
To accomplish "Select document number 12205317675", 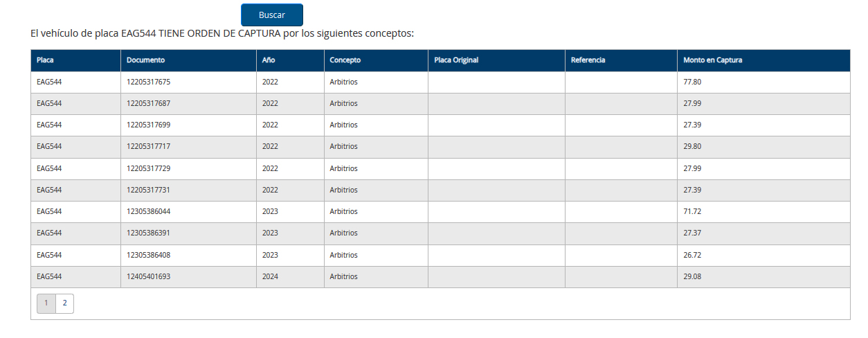I will point(148,82).
